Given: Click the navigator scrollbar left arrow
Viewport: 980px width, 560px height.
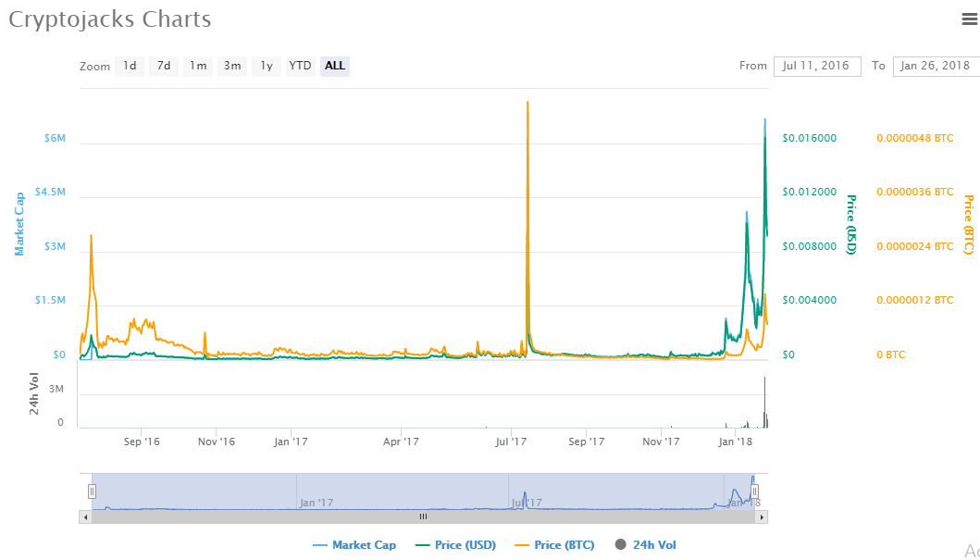Looking at the screenshot, I should 85,516.
